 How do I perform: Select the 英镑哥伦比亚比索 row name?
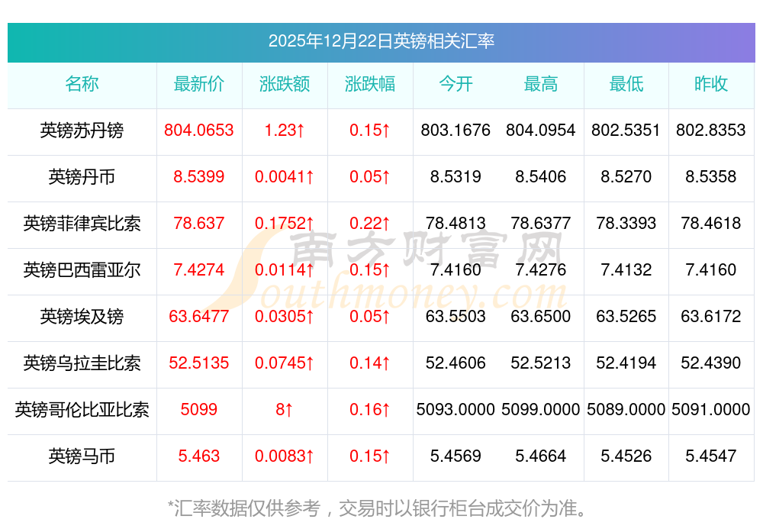(82, 409)
